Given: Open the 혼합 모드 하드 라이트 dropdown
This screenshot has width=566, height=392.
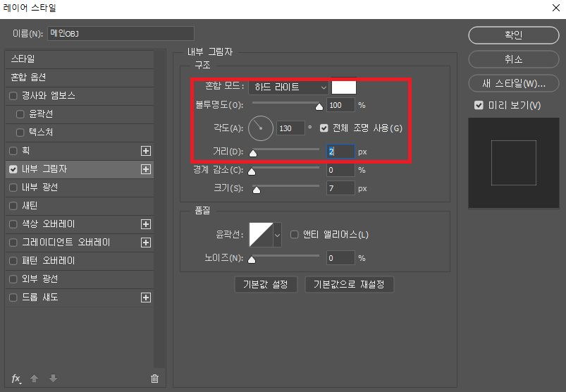Looking at the screenshot, I should pyautogui.click(x=289, y=87).
